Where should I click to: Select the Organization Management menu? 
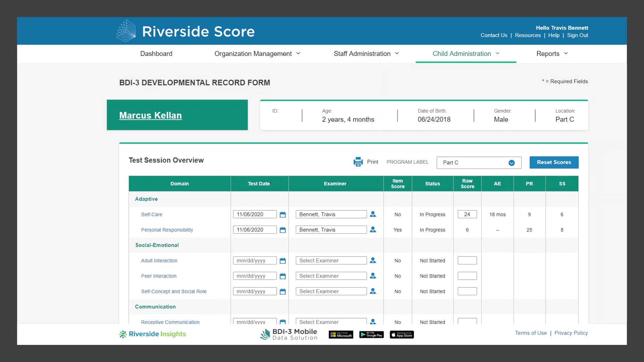point(257,54)
